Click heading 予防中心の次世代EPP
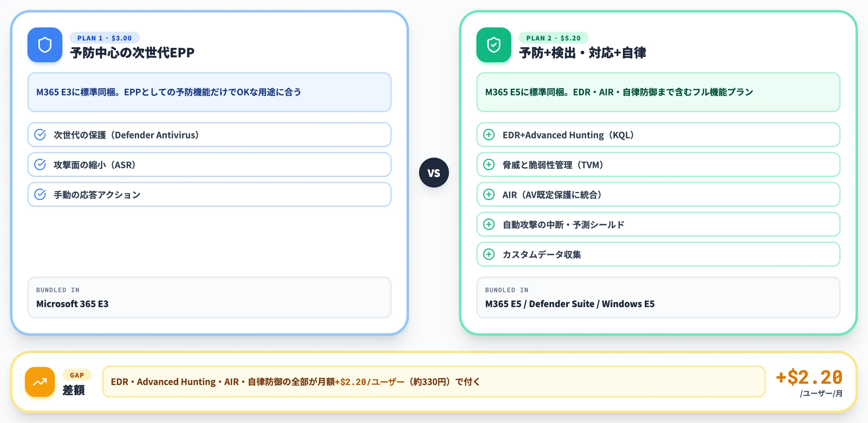Screen dimensions: 868x423 [x=133, y=53]
